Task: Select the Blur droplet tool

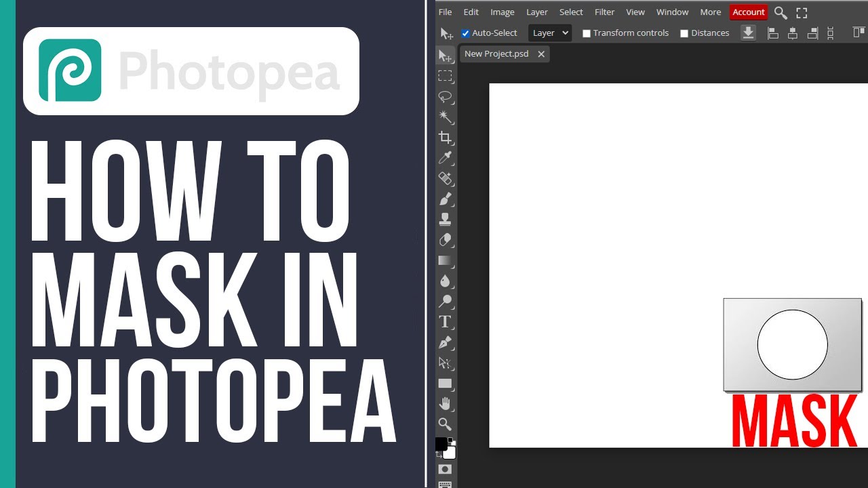Action: click(x=445, y=281)
